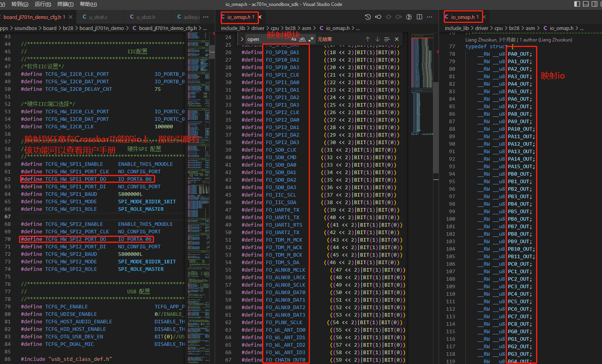The image size is (602, 364).
Task: Close the find widget
Action: click(x=397, y=39)
